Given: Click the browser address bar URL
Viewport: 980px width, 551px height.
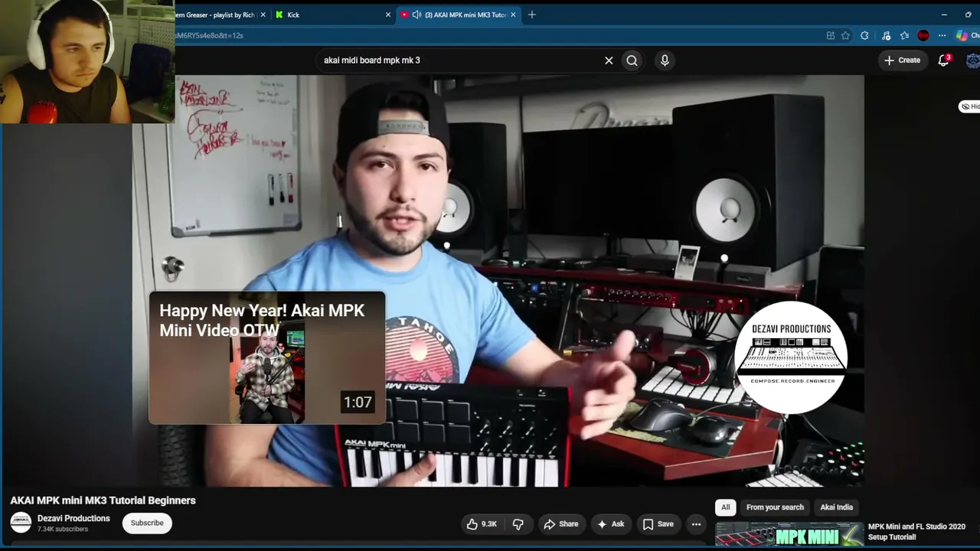Looking at the screenshot, I should pos(209,35).
